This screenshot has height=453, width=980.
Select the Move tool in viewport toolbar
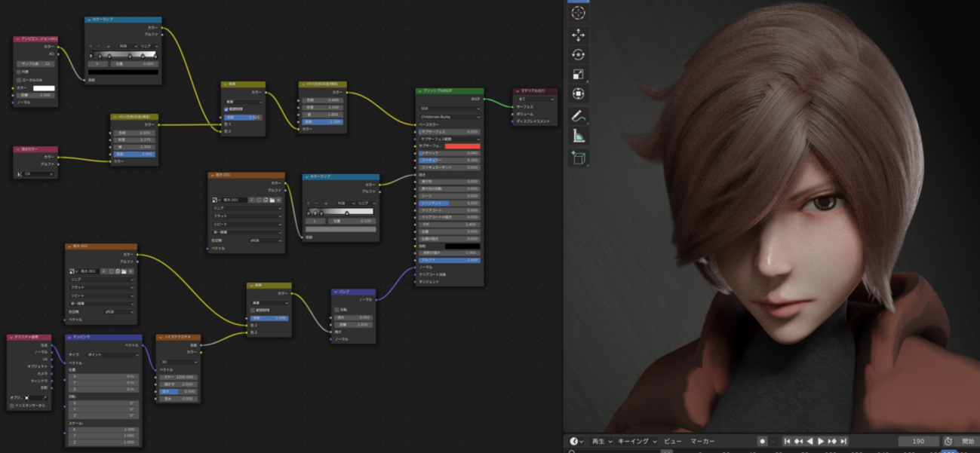click(578, 35)
